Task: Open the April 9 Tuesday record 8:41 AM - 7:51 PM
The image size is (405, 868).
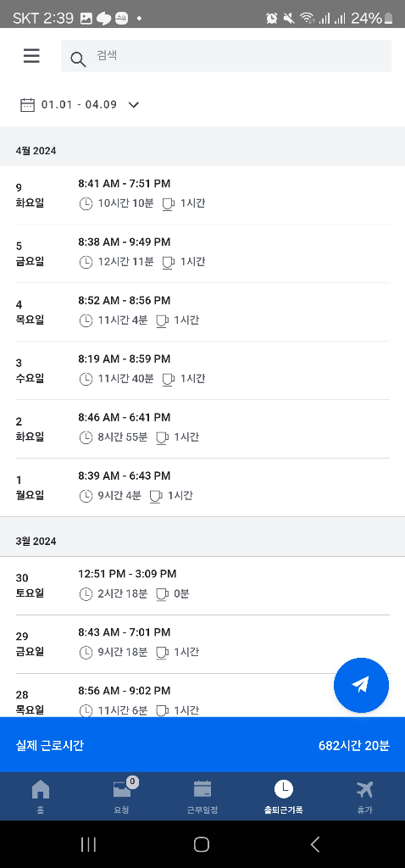Action: point(202,195)
